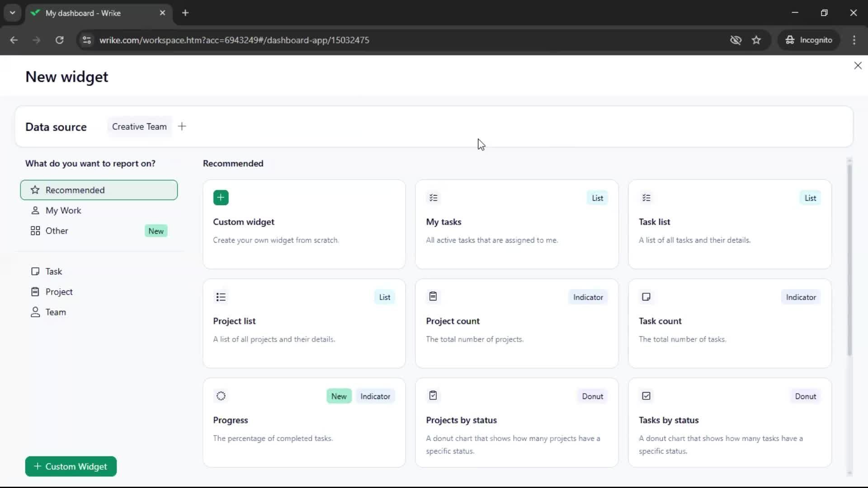Viewport: 868px width, 488px height.
Task: Click the Incognito indicator button
Action: click(809, 40)
